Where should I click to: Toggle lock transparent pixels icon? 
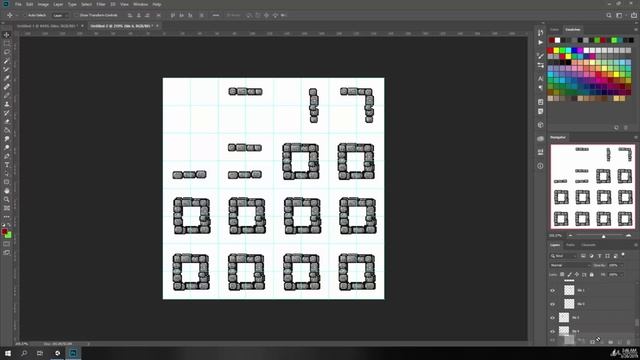click(562, 275)
